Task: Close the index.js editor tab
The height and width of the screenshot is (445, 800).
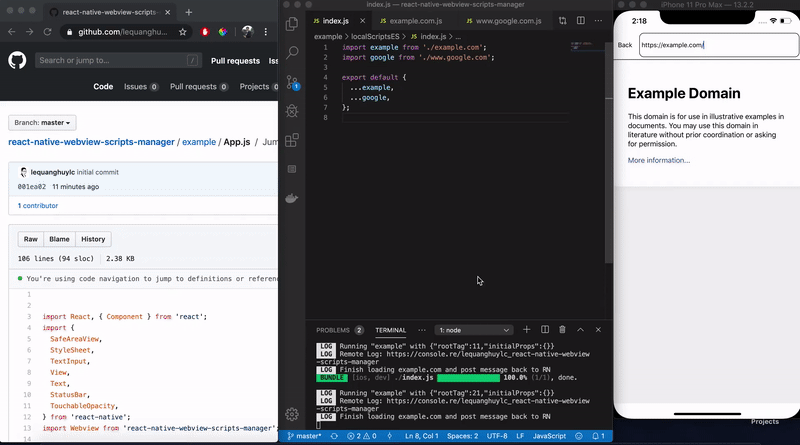Action: [x=362, y=21]
